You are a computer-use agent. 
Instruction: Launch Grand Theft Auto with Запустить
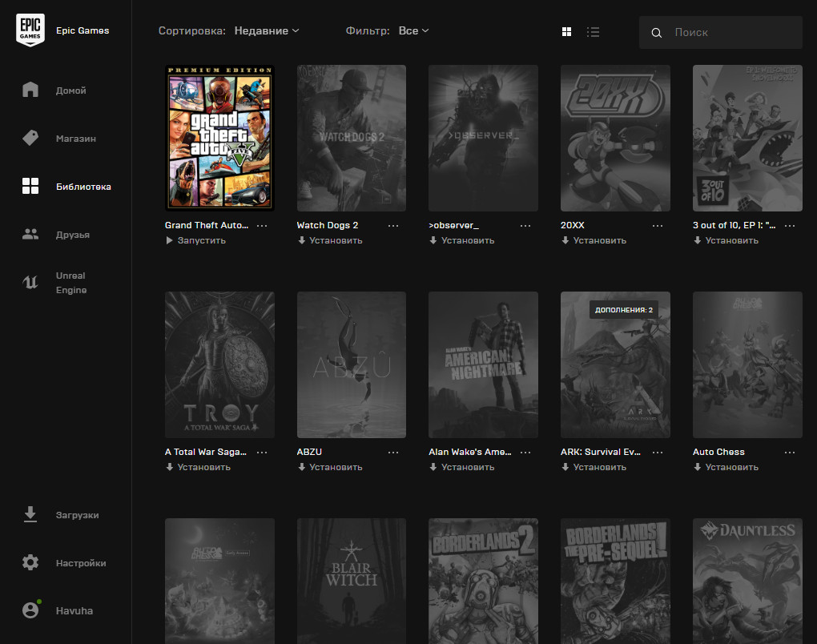tap(196, 240)
